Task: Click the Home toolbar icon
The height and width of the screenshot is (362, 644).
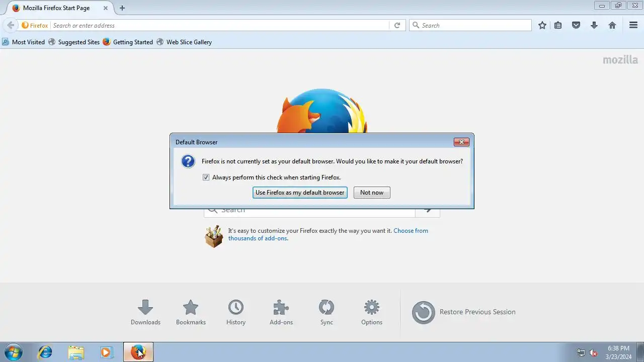Action: click(x=612, y=25)
